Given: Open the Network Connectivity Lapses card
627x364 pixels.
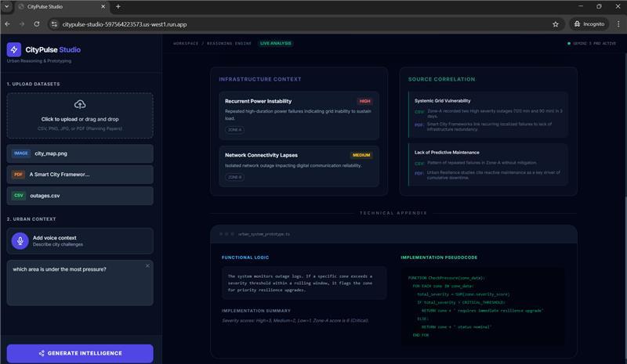Looking at the screenshot, I should coord(299,166).
